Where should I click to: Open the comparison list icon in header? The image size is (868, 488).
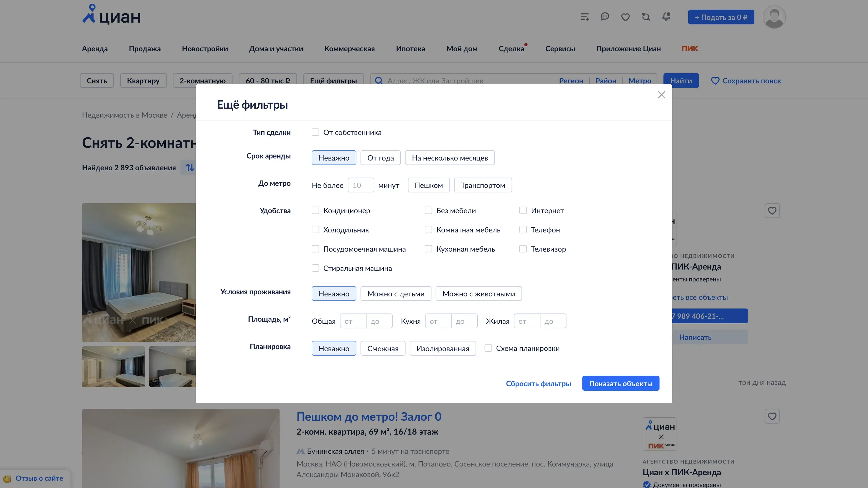(585, 17)
